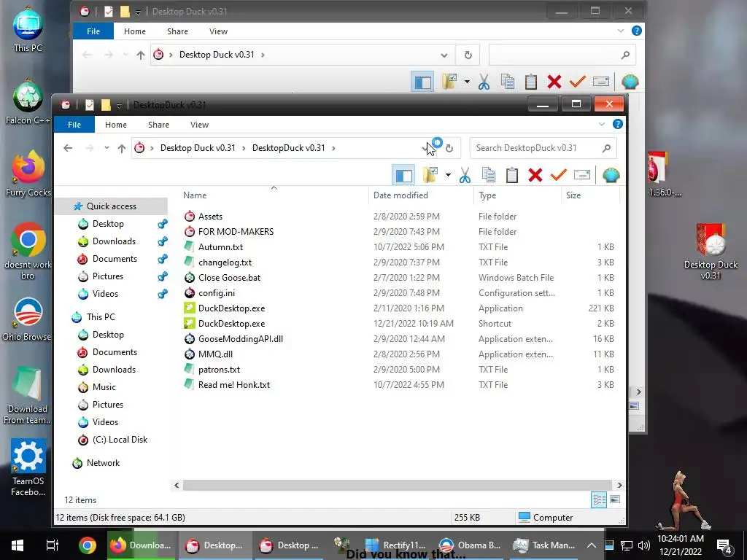Open Task Manager from the taskbar
The width and height of the screenshot is (747, 560).
(544, 545)
